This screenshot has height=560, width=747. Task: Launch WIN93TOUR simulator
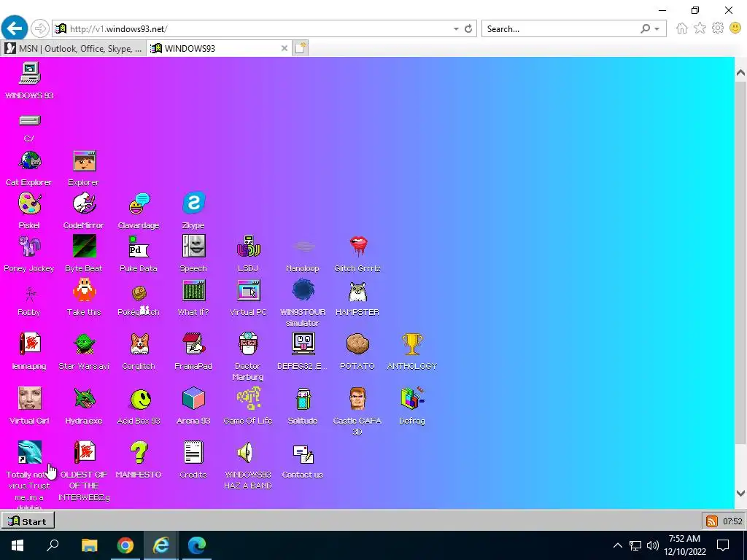[x=303, y=290]
